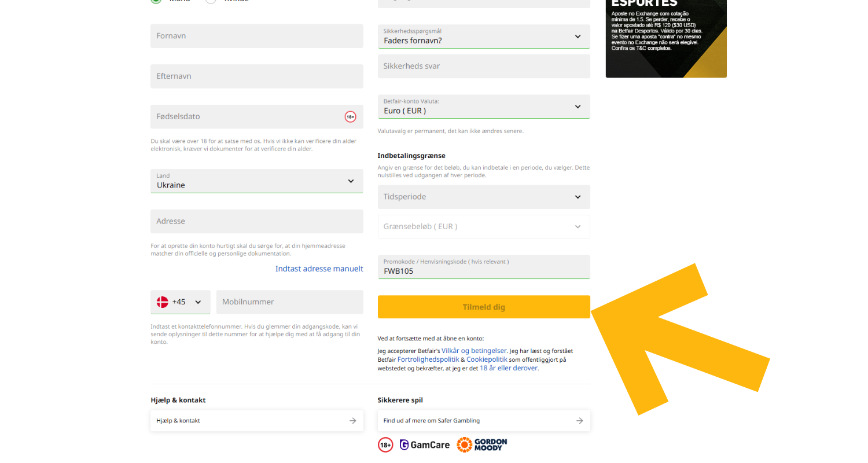Click the 18+ badge in the Fødselsdato field
Screen dimensions: 868x463
(350, 116)
